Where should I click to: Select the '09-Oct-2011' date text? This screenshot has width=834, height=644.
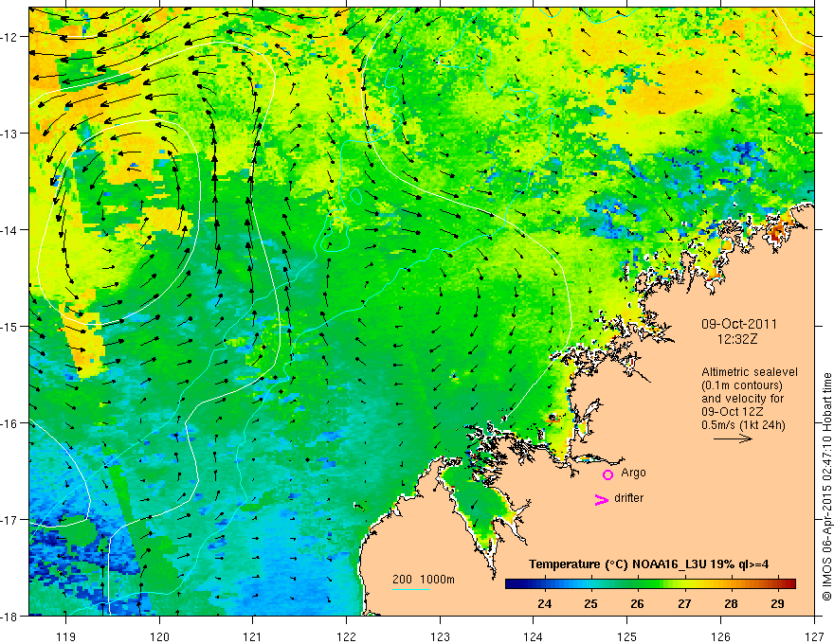pyautogui.click(x=739, y=324)
